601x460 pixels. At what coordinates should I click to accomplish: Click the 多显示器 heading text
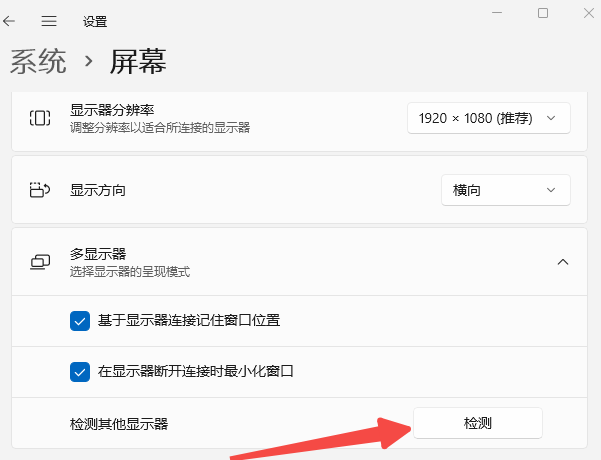(98, 254)
